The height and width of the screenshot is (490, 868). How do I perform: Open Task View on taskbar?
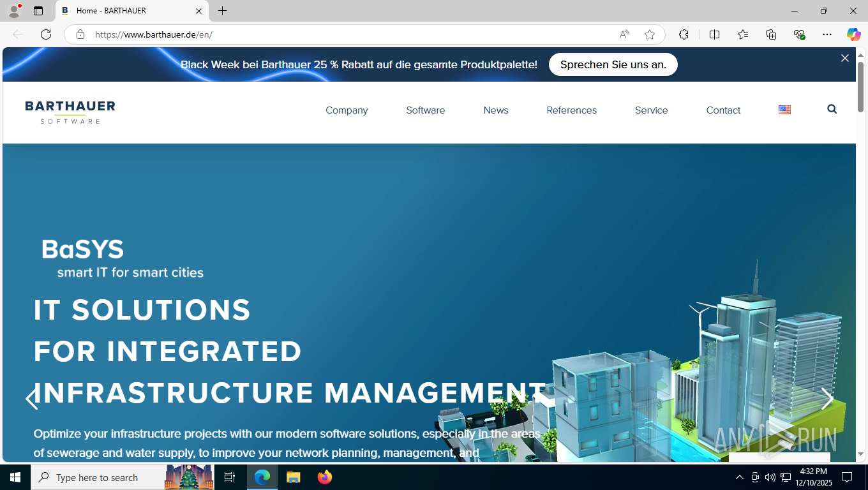230,477
